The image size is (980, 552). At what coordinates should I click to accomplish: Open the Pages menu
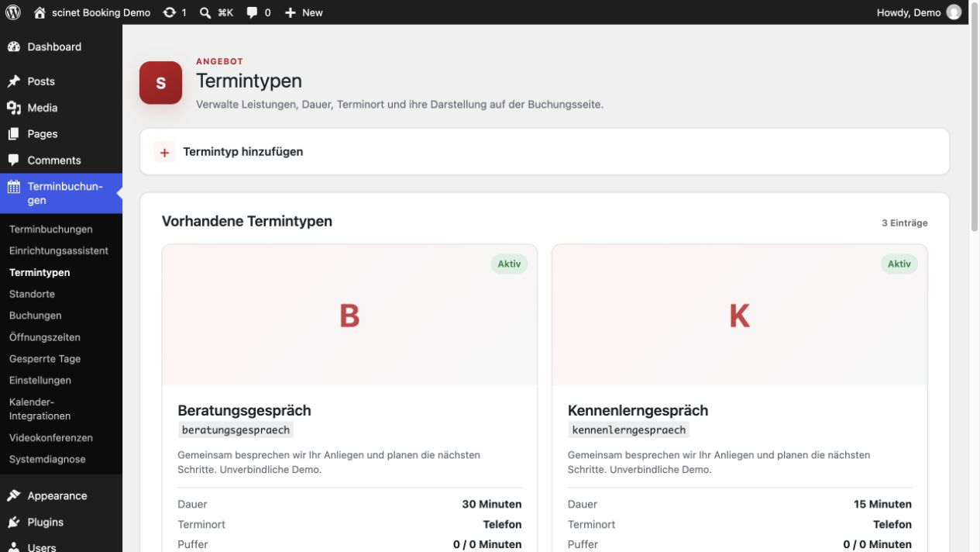(x=43, y=134)
